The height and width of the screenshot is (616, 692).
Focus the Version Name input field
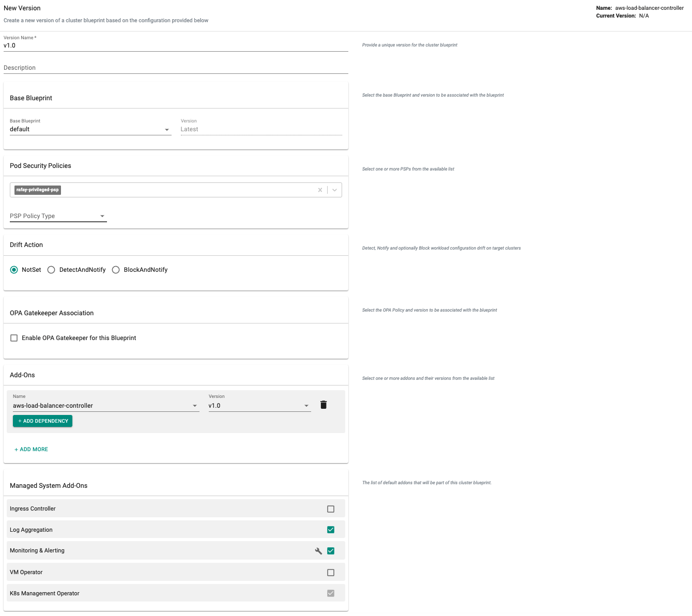tap(176, 45)
